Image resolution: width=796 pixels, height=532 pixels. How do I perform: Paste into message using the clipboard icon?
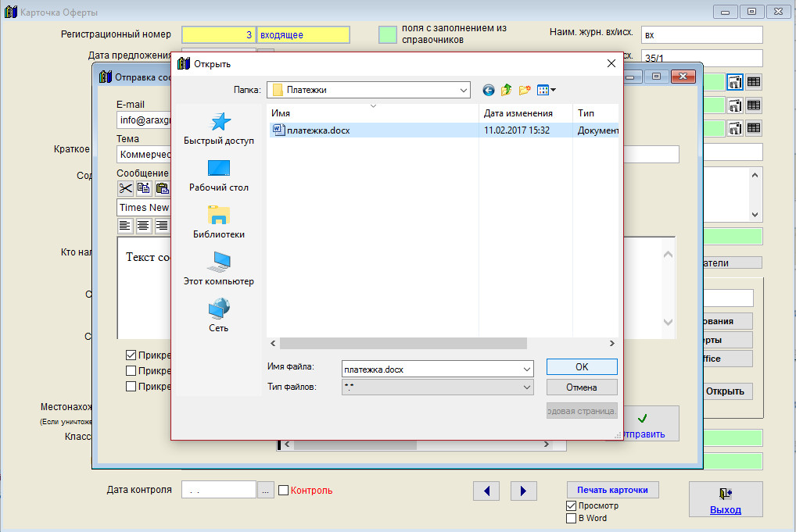pyautogui.click(x=162, y=188)
